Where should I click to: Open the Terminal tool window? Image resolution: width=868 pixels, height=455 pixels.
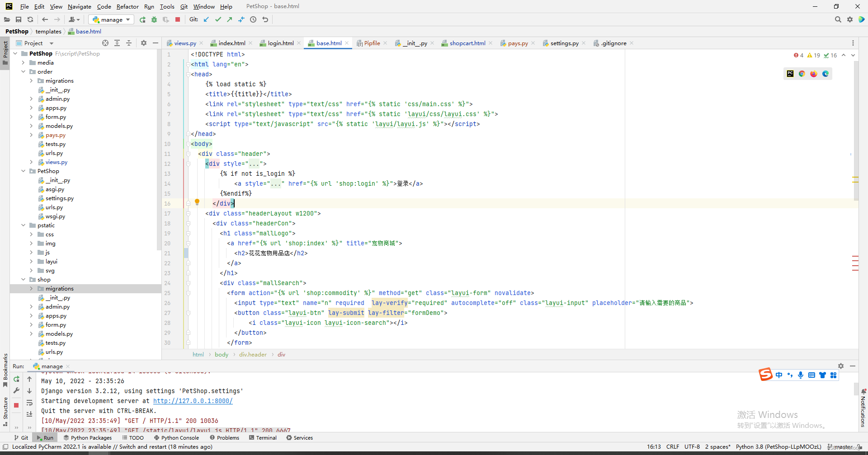pyautogui.click(x=263, y=437)
